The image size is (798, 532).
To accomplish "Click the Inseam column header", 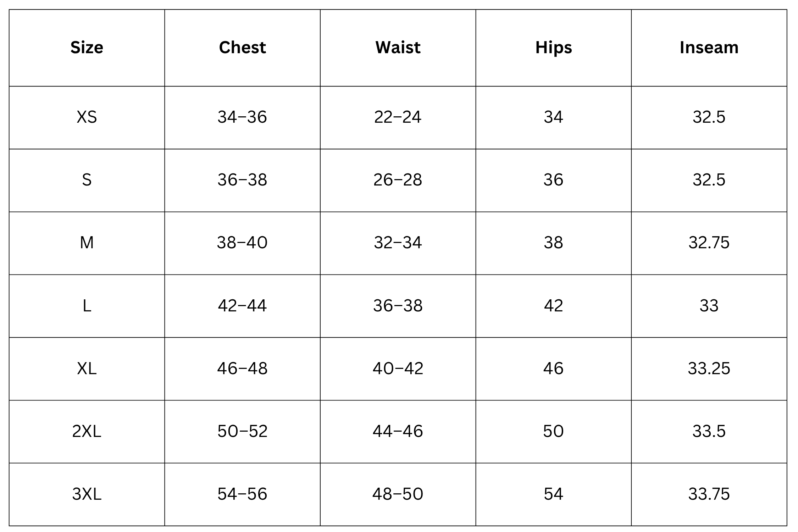I will coord(709,48).
